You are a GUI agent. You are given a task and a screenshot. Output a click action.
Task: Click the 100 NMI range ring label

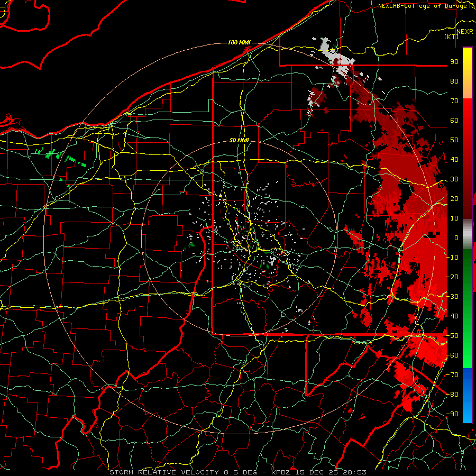239,42
